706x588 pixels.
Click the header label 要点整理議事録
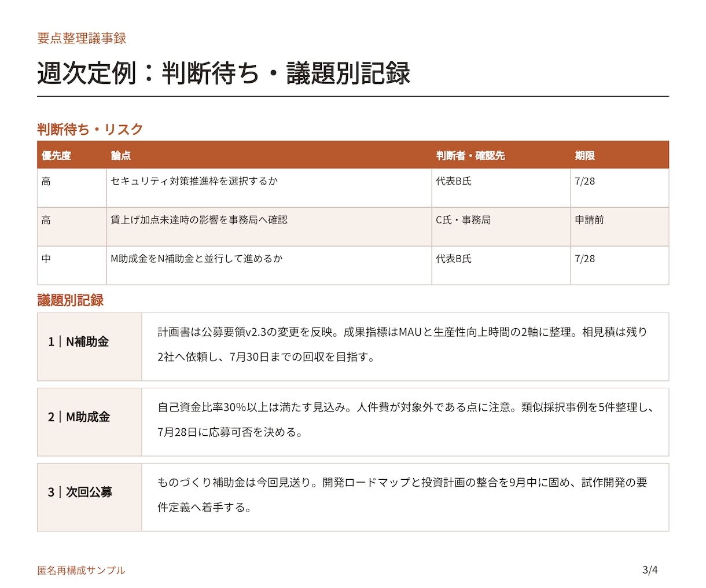[x=82, y=38]
